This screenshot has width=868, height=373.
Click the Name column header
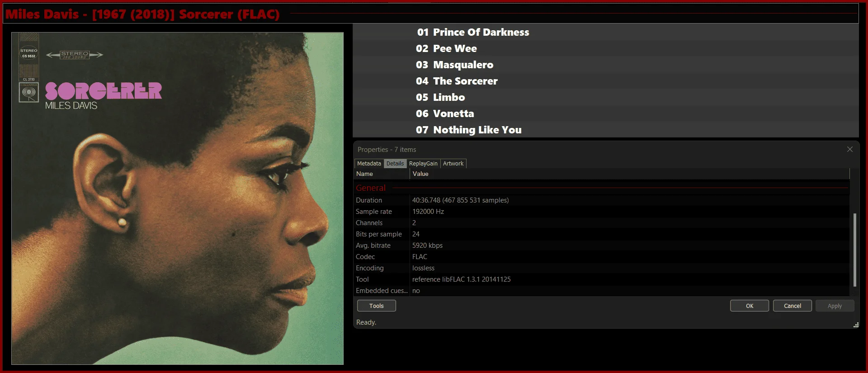click(382, 174)
